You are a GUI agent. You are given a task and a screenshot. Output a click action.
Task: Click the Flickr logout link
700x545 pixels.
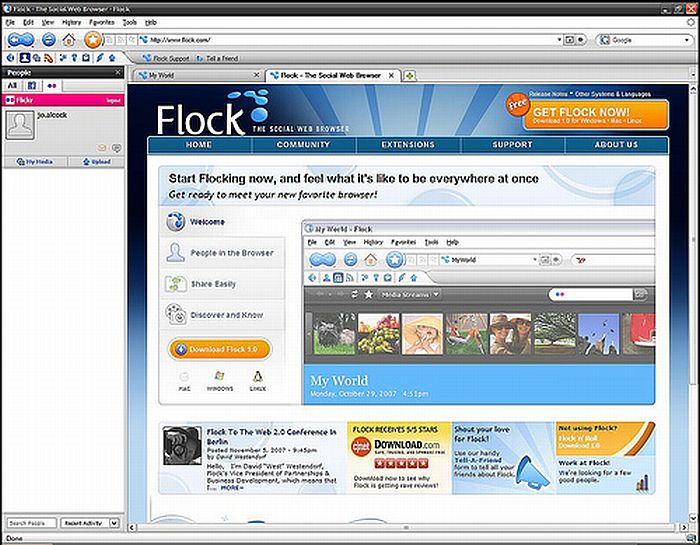click(113, 100)
